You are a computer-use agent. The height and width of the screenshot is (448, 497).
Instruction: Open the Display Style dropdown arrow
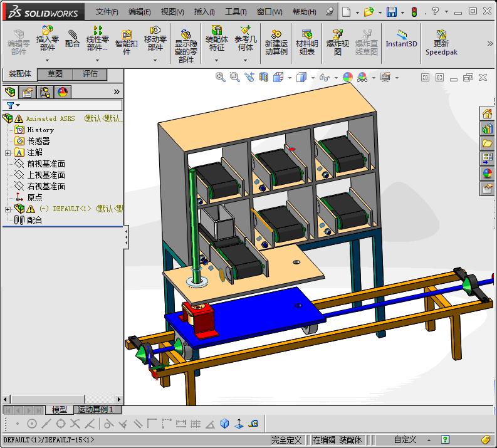coord(313,78)
